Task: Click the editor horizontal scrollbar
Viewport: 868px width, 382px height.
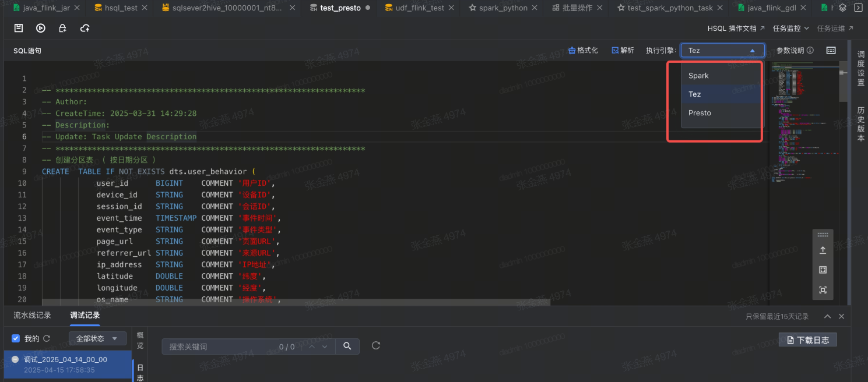Action: [296, 302]
